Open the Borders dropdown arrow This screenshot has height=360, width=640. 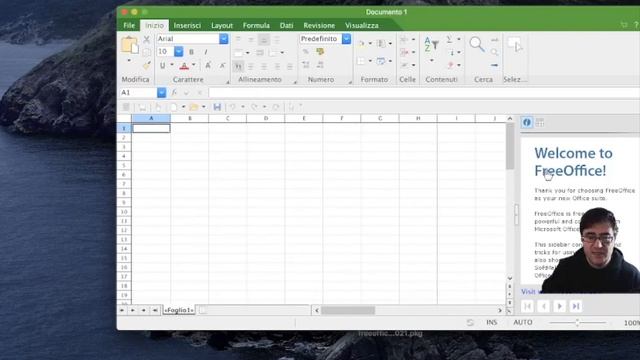[370, 61]
